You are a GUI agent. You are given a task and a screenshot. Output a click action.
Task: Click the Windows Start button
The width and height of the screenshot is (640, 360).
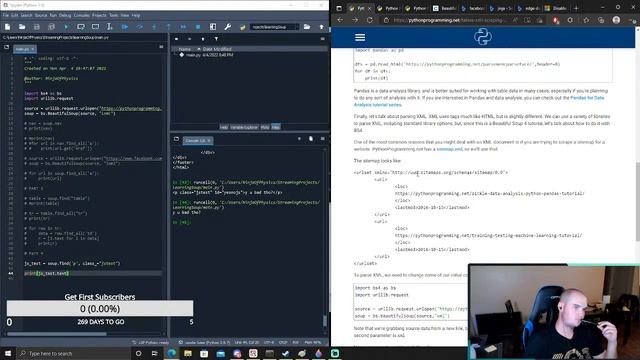8,353
